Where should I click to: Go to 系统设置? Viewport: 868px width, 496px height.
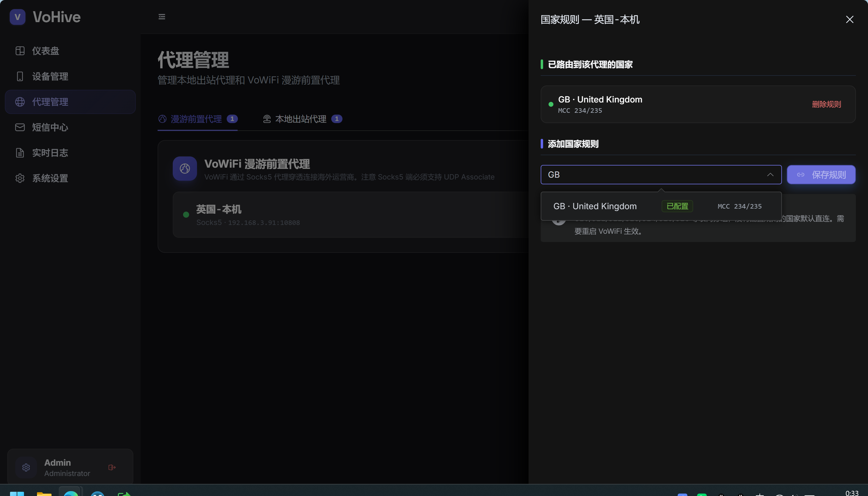click(x=70, y=178)
